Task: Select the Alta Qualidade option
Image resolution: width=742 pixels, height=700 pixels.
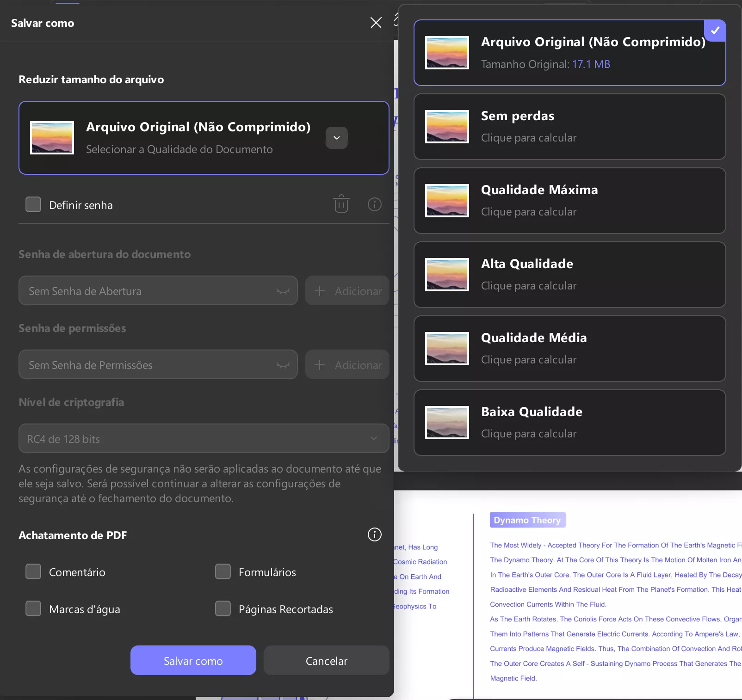Action: pos(570,275)
